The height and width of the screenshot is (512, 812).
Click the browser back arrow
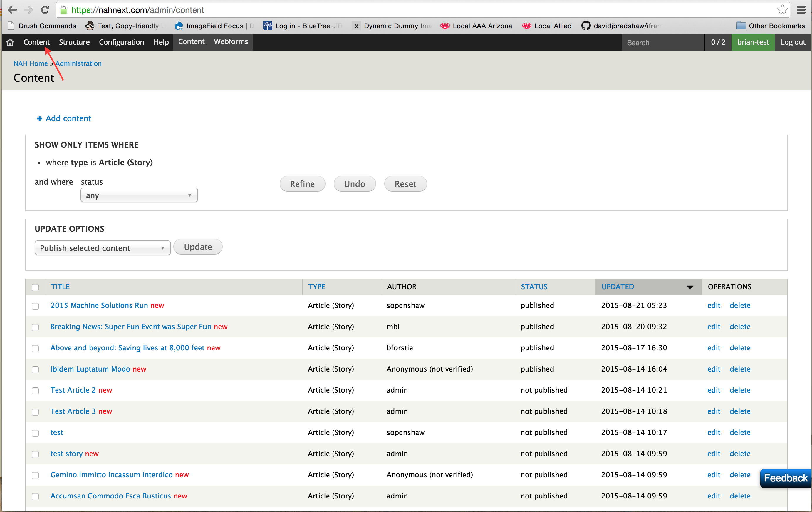point(12,10)
